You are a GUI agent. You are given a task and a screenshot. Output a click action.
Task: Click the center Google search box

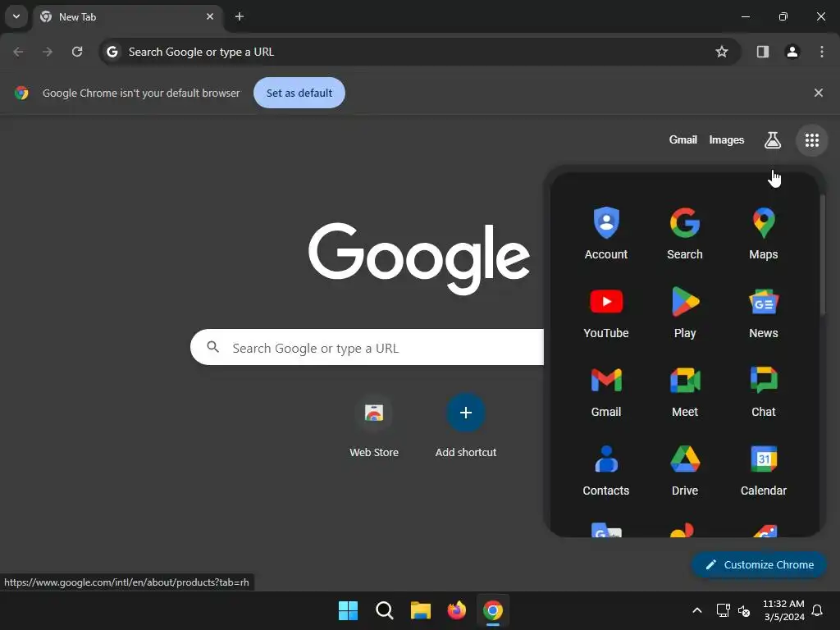[x=367, y=347]
